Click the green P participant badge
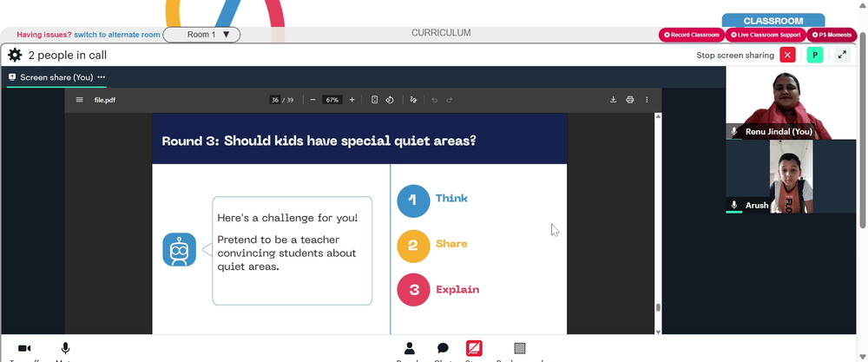 (815, 55)
